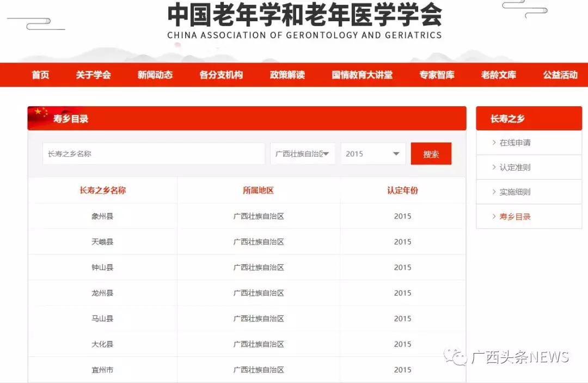Viewport: 588px width, 383px height.
Task: Open the 认定准则 sidebar link
Action: [514, 167]
